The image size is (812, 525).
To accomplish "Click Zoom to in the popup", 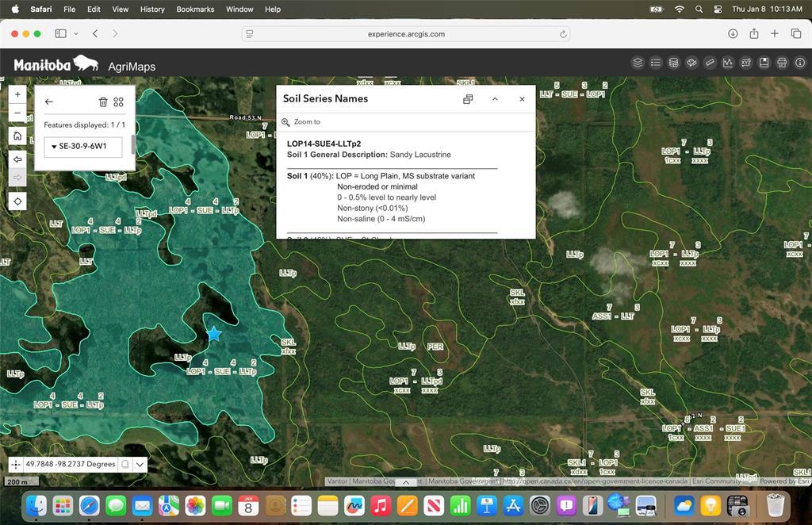I will (306, 122).
